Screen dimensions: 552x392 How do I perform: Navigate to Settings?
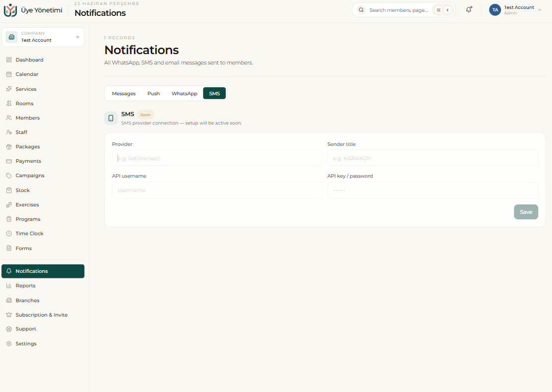click(43, 344)
